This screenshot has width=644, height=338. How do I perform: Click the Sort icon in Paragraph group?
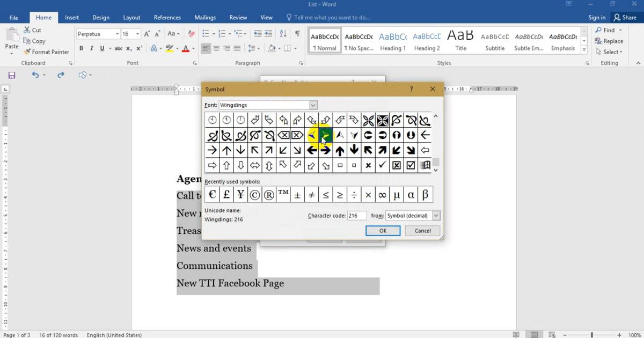point(283,34)
